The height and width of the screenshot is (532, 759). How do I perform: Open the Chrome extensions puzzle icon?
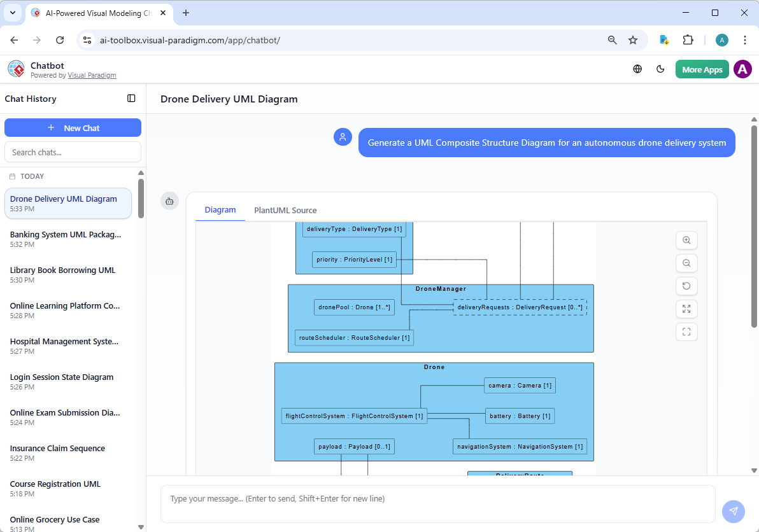click(x=688, y=39)
